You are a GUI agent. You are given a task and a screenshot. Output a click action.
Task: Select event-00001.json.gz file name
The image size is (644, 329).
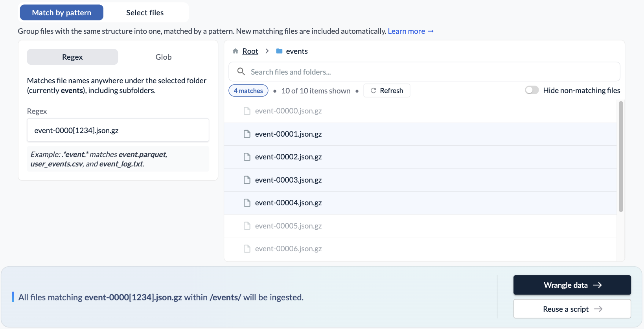click(x=288, y=134)
